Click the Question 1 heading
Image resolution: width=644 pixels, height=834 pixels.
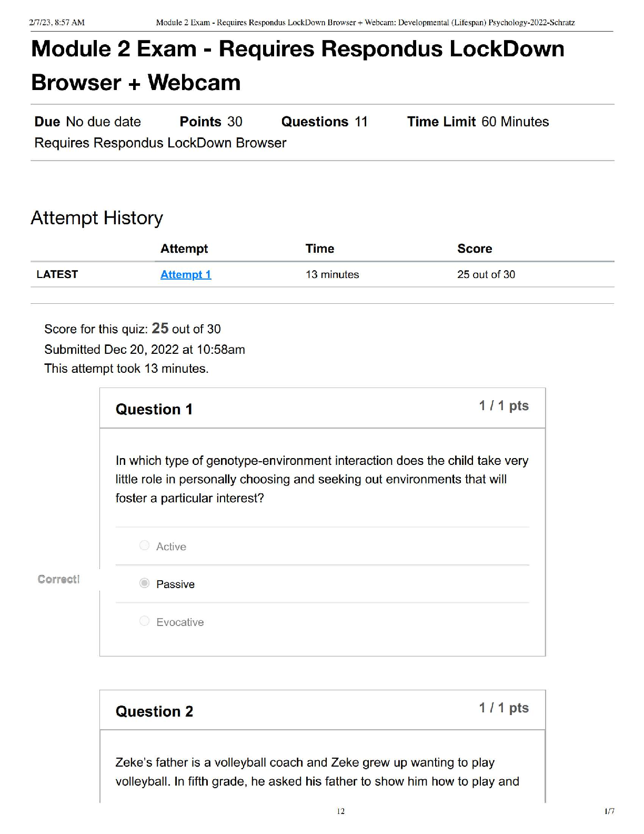tap(154, 409)
